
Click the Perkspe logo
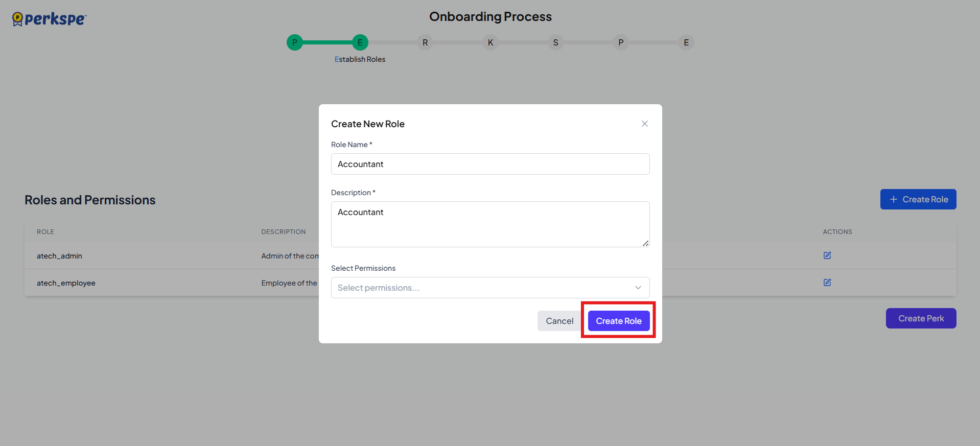pos(49,19)
